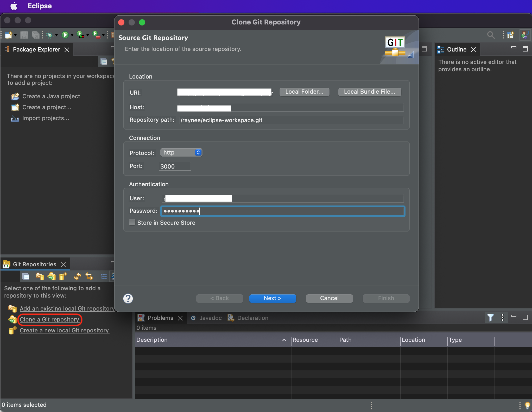Click the Refresh repositories icon

[77, 276]
